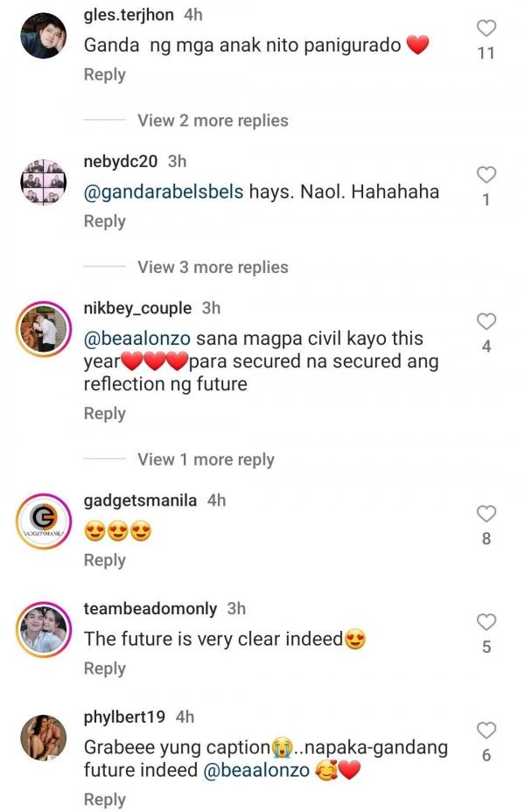The image size is (525, 812).
Task: Show View 1 more reply
Action: tap(206, 460)
